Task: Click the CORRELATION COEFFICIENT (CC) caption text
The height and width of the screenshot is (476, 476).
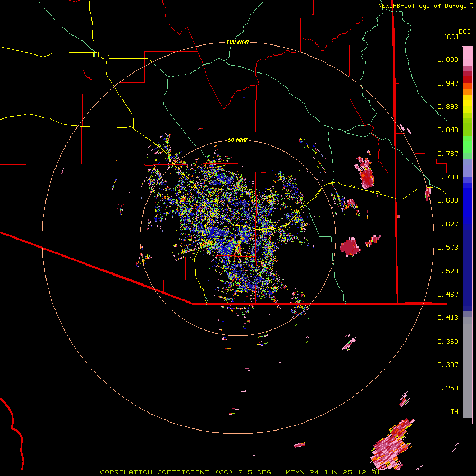Action: click(167, 472)
